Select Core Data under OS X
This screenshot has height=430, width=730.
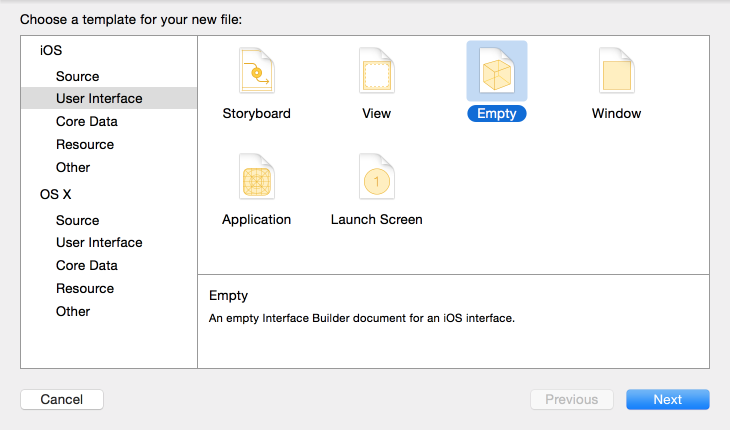click(86, 265)
